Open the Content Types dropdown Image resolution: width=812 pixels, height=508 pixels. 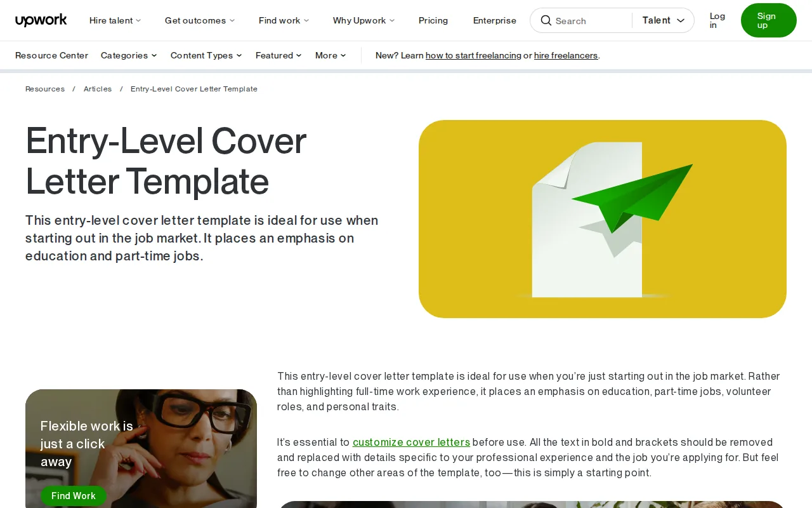206,55
